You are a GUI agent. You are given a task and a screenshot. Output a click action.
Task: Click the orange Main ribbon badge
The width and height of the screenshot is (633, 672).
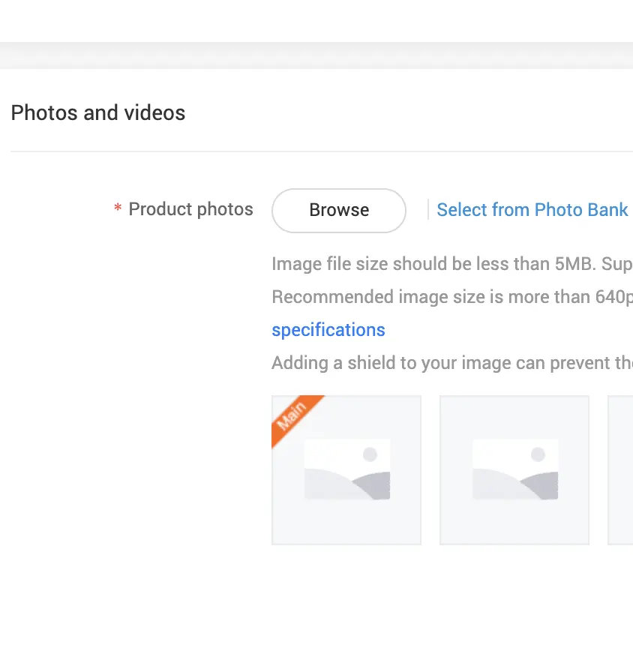[292, 416]
